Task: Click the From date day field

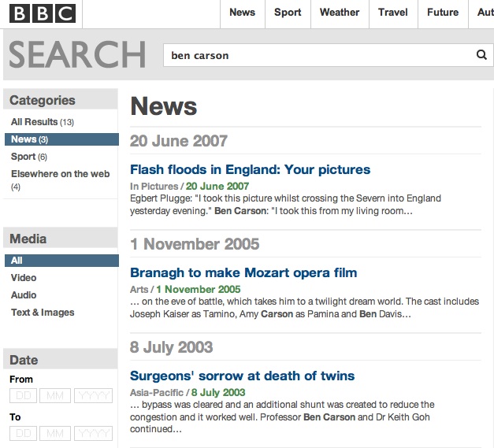Action: 24,396
